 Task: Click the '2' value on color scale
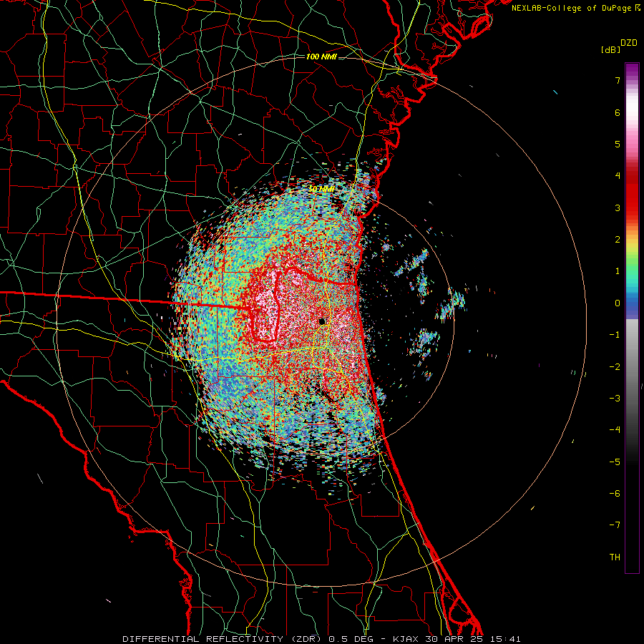coord(618,240)
